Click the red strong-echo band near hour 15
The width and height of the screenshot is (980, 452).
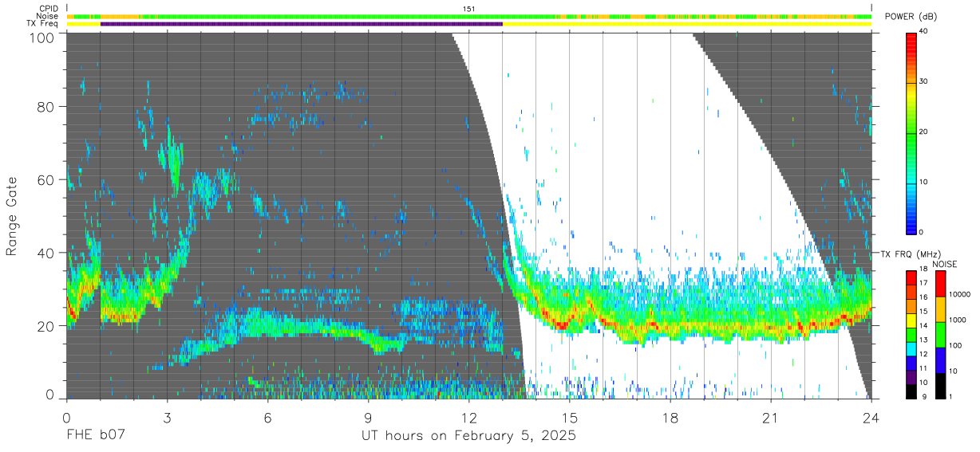[x=563, y=323]
